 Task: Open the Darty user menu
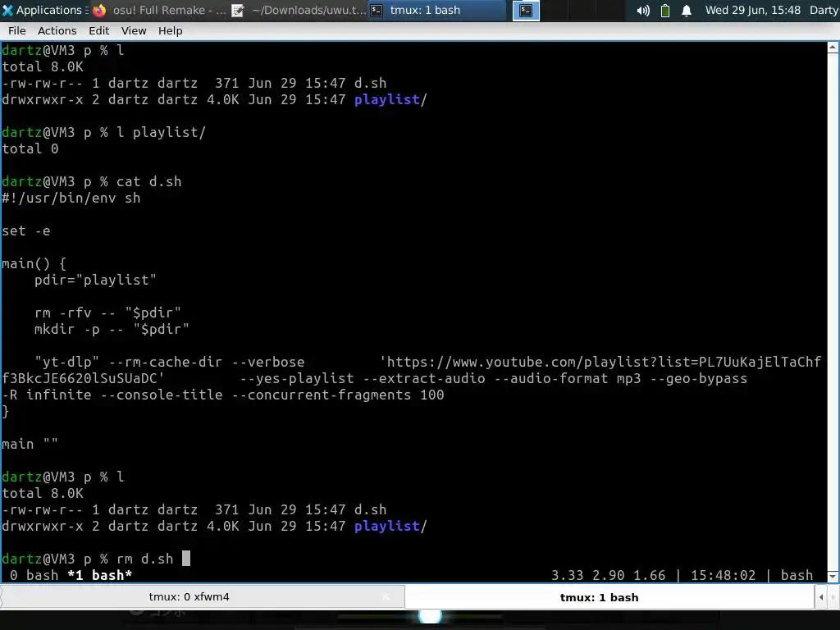[824, 10]
